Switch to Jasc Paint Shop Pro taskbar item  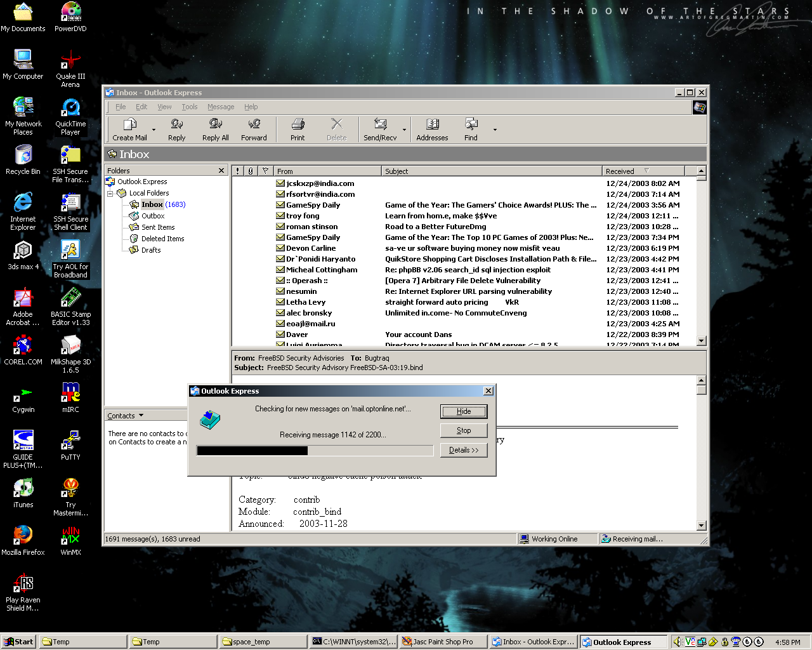[444, 642]
